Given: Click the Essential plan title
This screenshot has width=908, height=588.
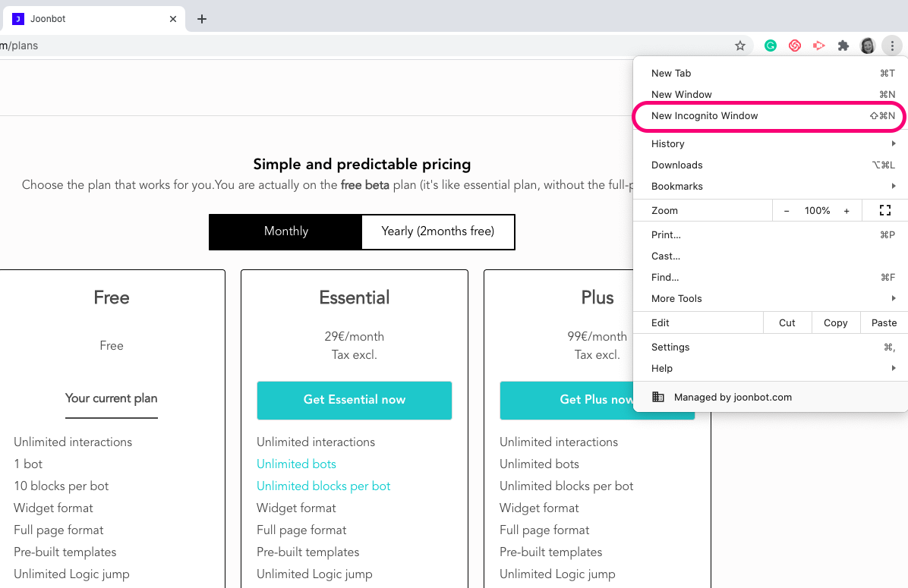Looking at the screenshot, I should 355,297.
